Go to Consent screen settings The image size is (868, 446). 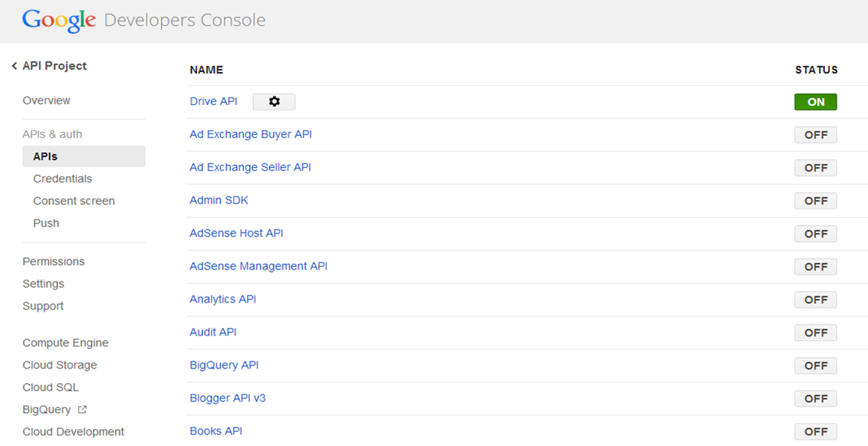click(74, 200)
